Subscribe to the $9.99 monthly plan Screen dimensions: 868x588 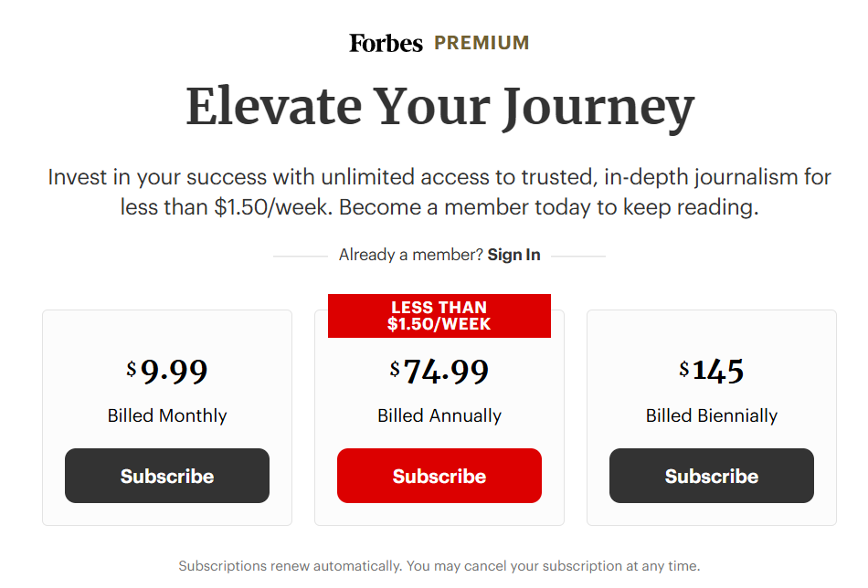tap(167, 476)
